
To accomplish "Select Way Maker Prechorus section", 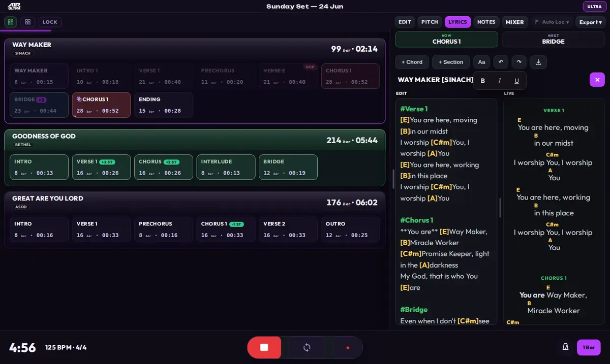I will (x=226, y=76).
